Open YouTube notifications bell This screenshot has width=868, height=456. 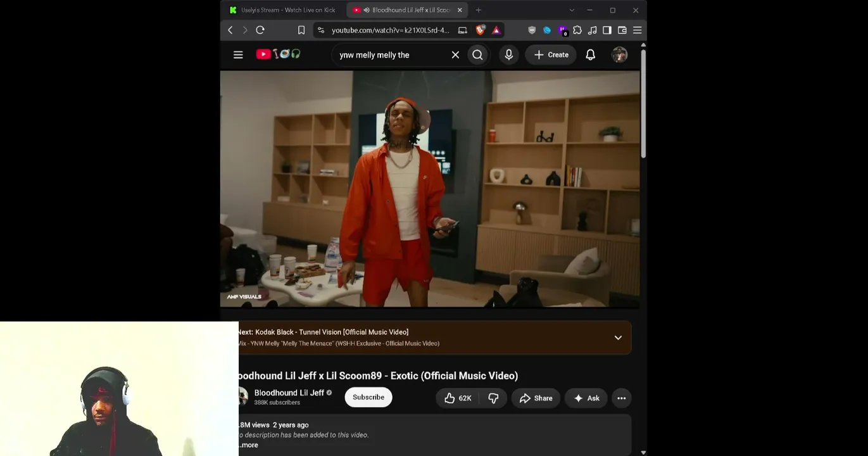click(590, 55)
